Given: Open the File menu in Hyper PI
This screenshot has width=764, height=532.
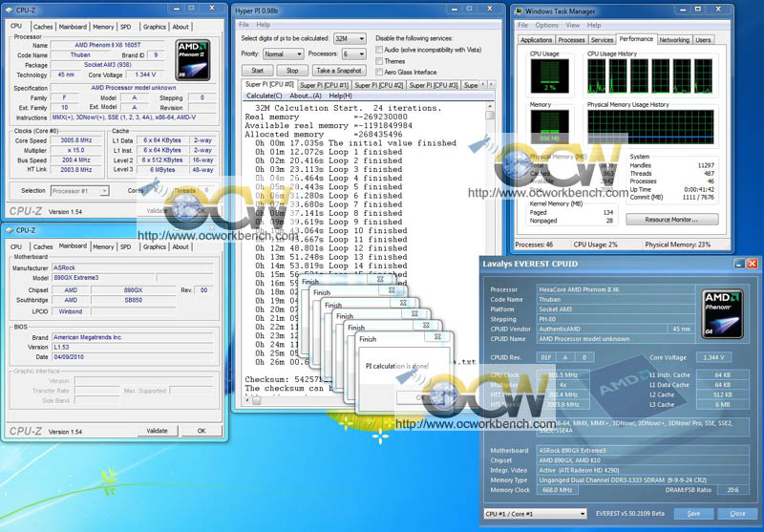Looking at the screenshot, I should coord(244,25).
